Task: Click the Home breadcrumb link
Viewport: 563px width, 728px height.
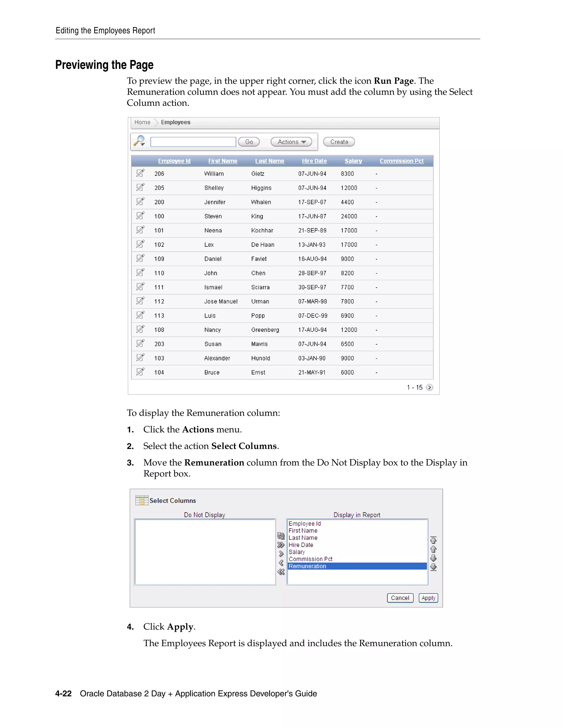Action: (x=142, y=122)
